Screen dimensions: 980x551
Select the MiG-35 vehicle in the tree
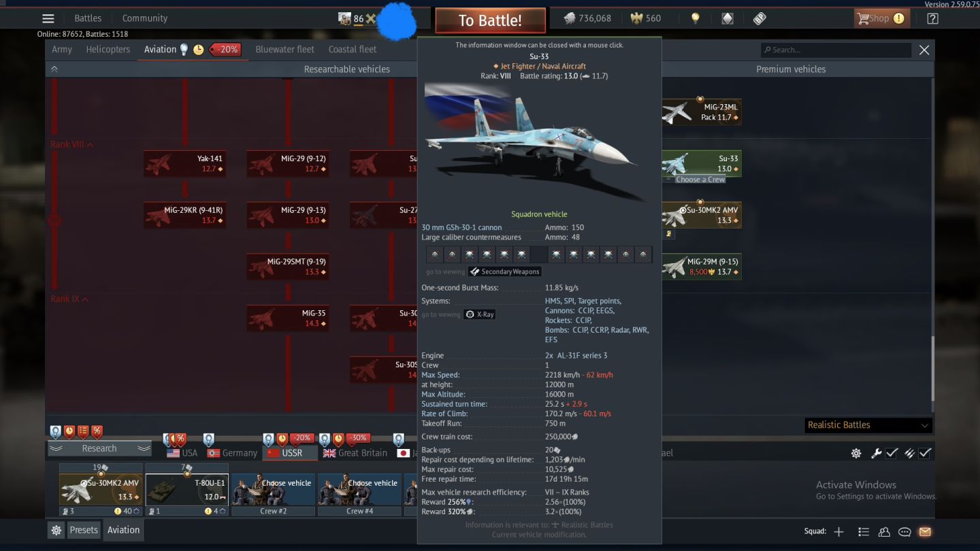288,318
